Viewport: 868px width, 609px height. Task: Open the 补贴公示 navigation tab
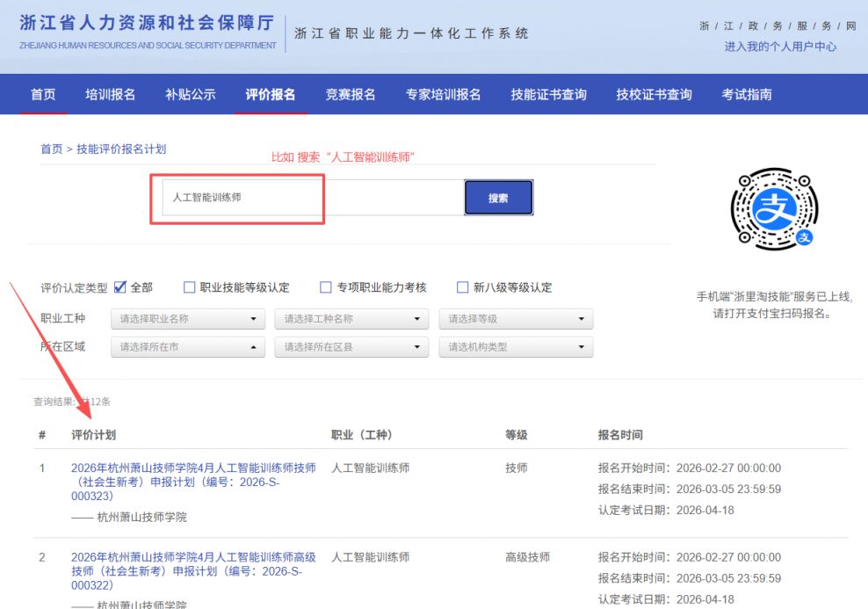191,95
